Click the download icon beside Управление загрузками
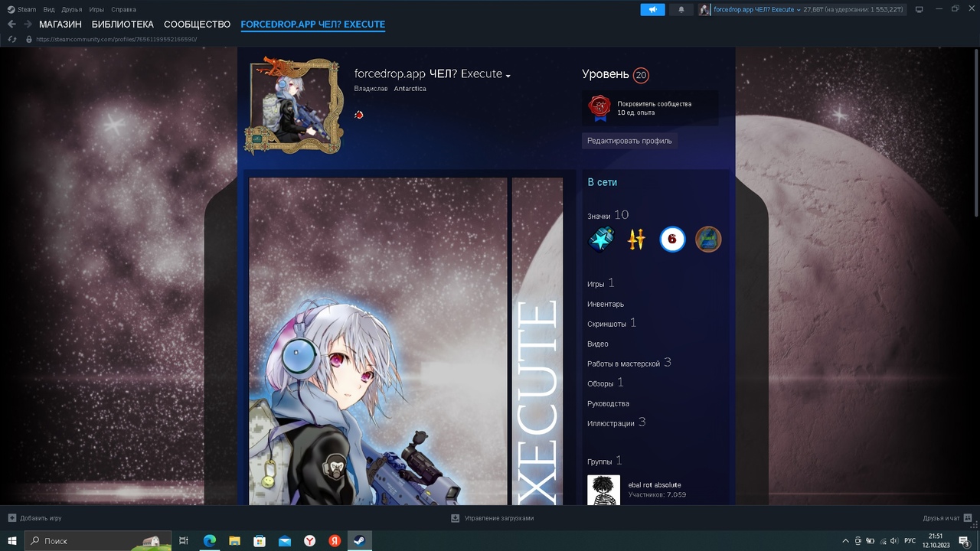Screen dimensions: 980x551 pyautogui.click(x=456, y=518)
